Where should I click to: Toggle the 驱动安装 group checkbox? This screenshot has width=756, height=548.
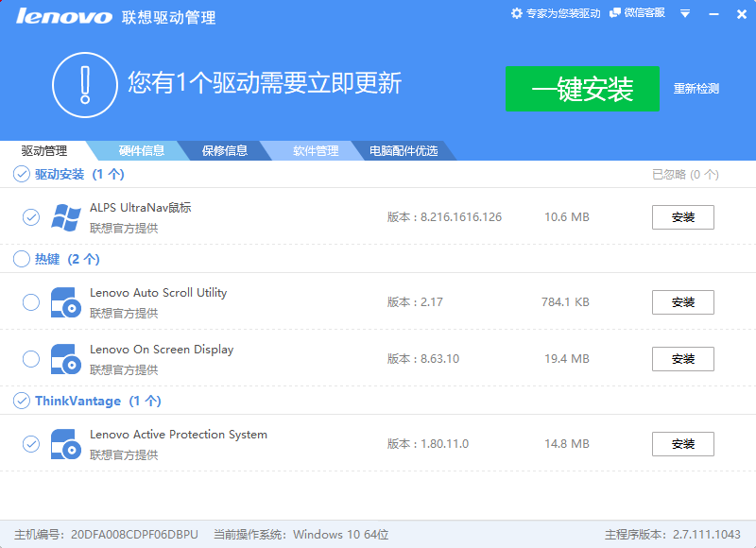click(21, 174)
